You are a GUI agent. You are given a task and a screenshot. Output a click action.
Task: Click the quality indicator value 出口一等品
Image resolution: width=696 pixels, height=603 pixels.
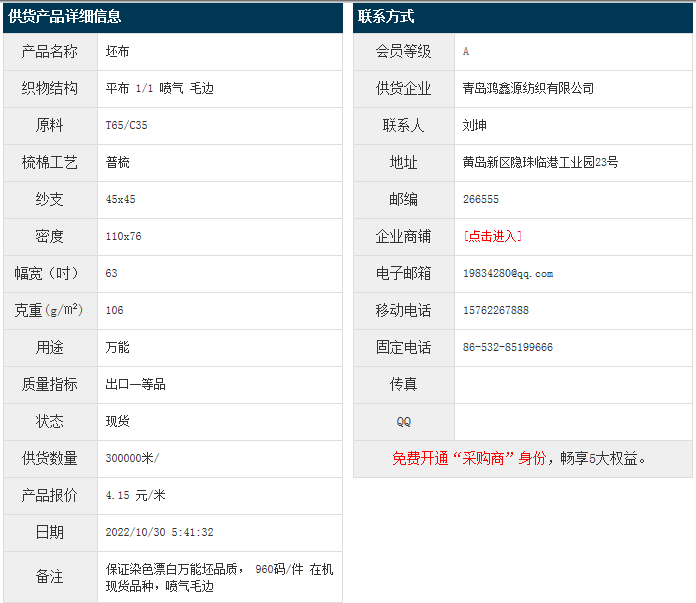coord(135,384)
